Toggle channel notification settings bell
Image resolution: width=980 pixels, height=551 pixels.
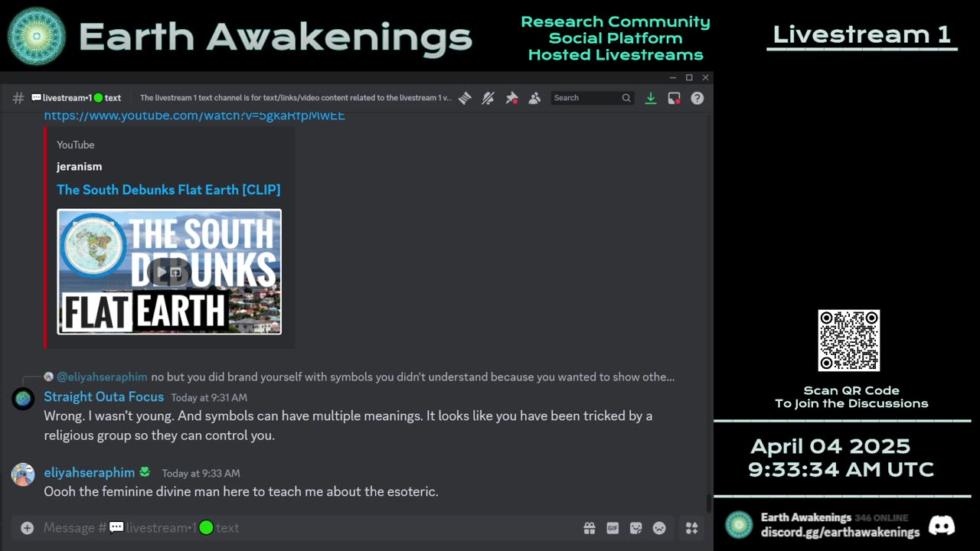click(488, 98)
